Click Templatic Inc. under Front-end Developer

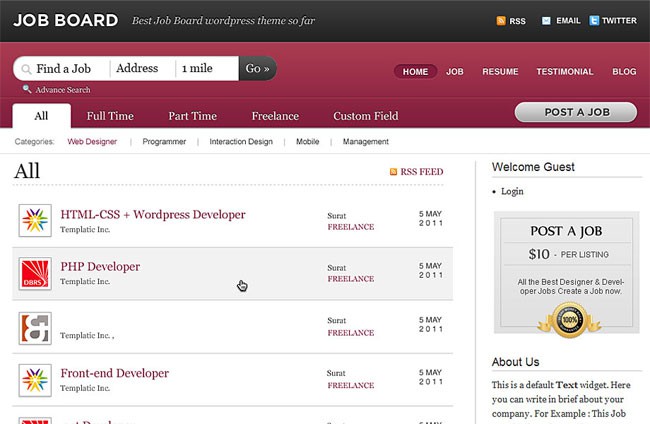(x=85, y=388)
